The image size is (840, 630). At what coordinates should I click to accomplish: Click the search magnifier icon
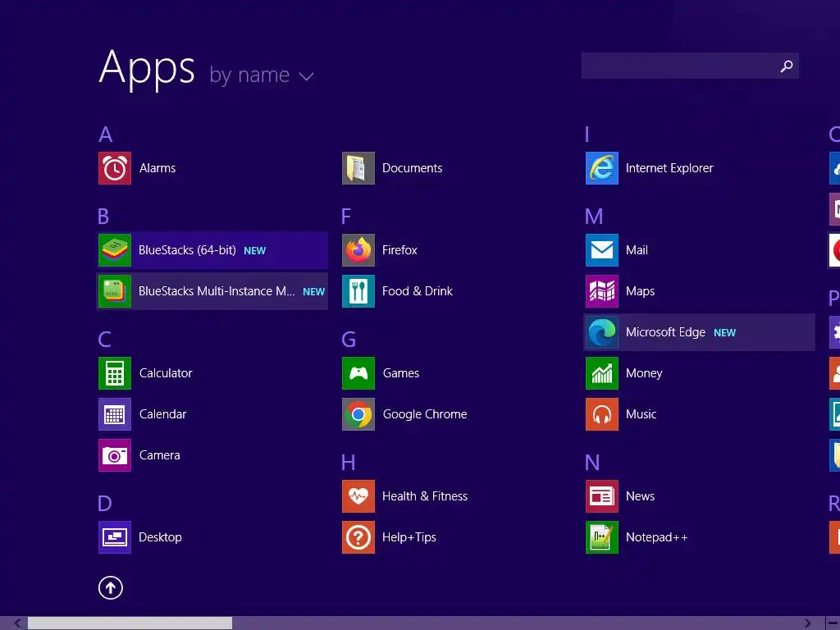tap(787, 66)
